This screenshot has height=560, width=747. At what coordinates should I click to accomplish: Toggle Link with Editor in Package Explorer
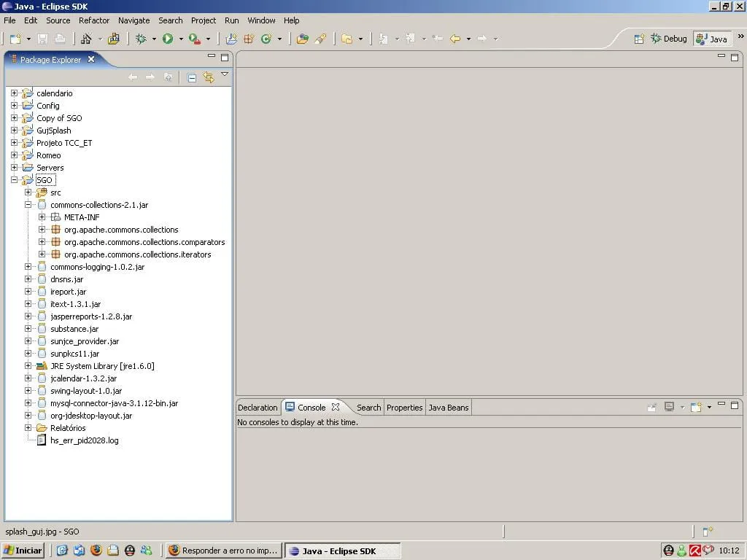pyautogui.click(x=209, y=77)
